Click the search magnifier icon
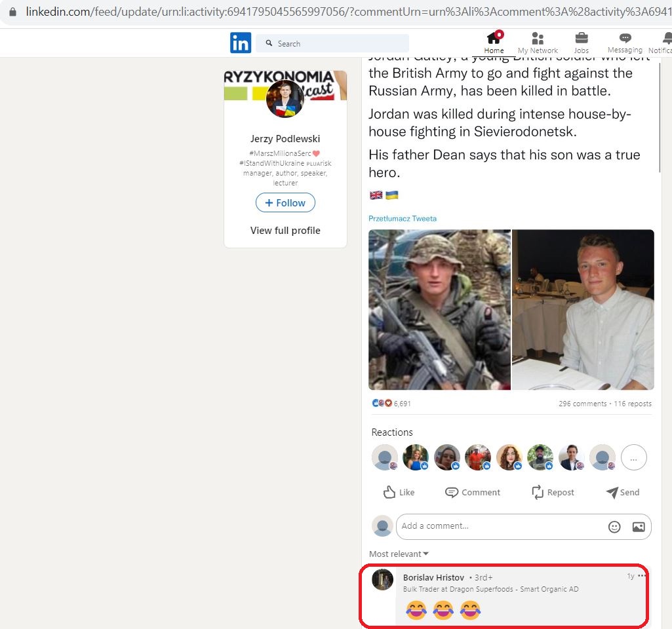Image resolution: width=672 pixels, height=629 pixels. point(269,43)
